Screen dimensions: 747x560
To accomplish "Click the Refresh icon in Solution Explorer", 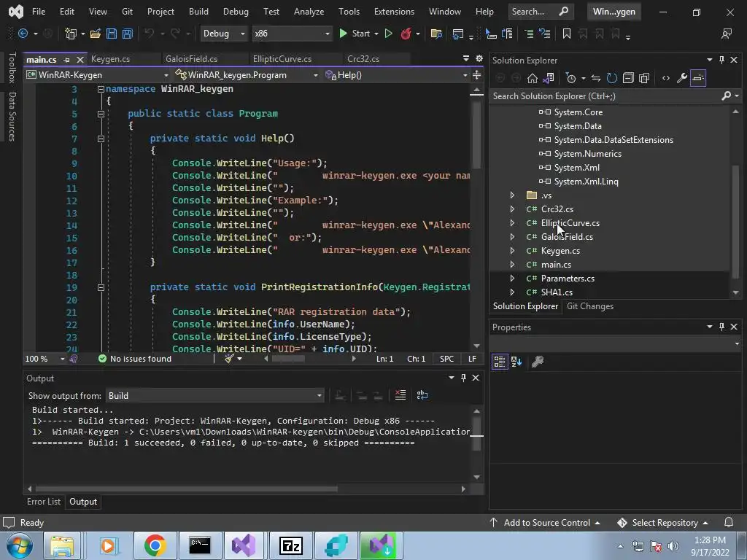I will (x=612, y=78).
